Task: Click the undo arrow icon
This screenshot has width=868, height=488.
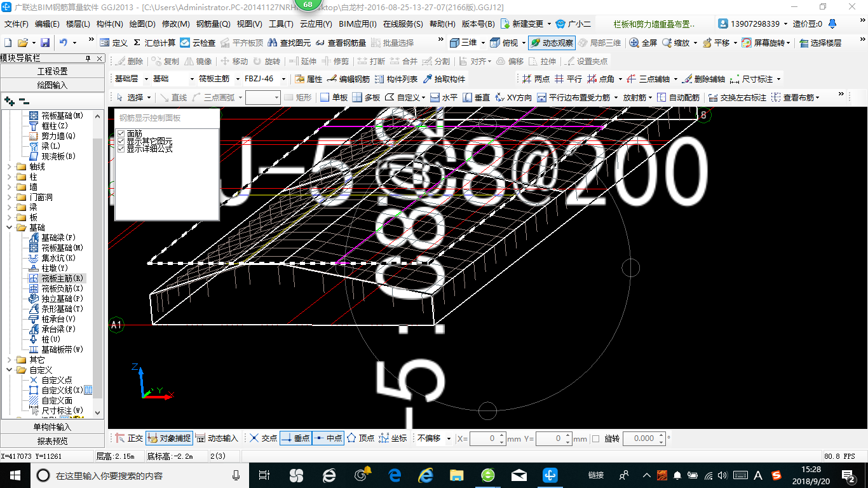Action: tap(64, 43)
